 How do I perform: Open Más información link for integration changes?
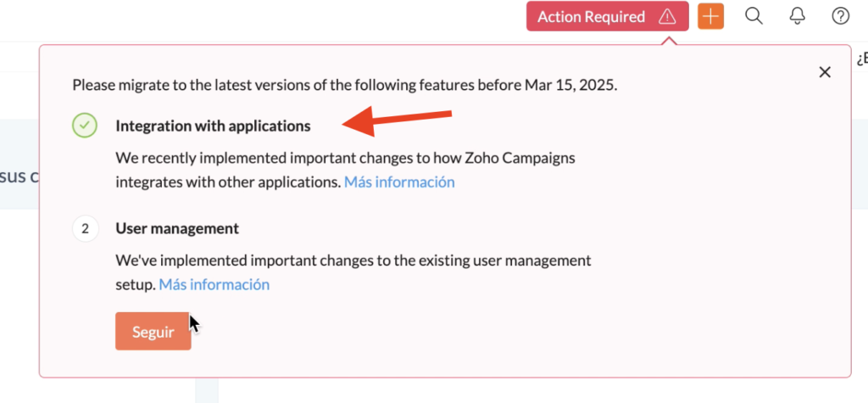tap(399, 182)
